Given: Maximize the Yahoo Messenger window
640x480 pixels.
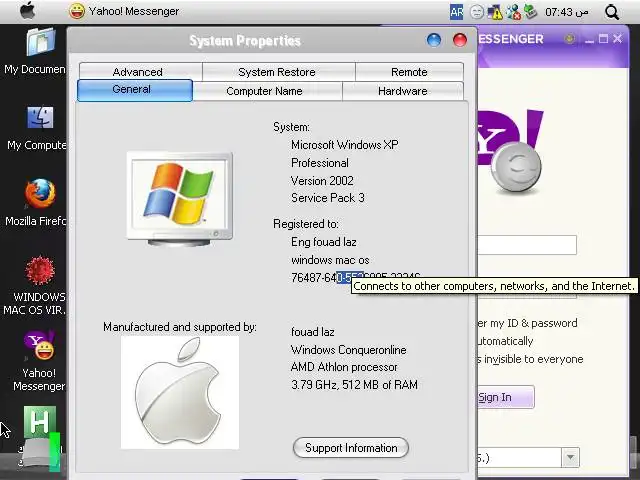Looking at the screenshot, I should [x=603, y=39].
